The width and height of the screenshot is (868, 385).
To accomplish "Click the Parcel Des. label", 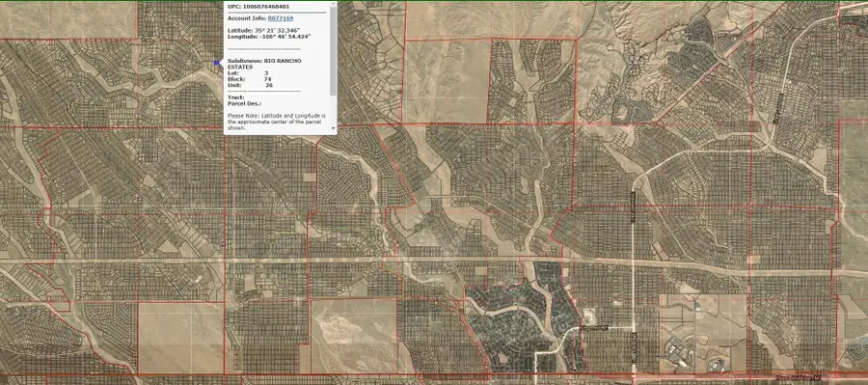I will (245, 103).
